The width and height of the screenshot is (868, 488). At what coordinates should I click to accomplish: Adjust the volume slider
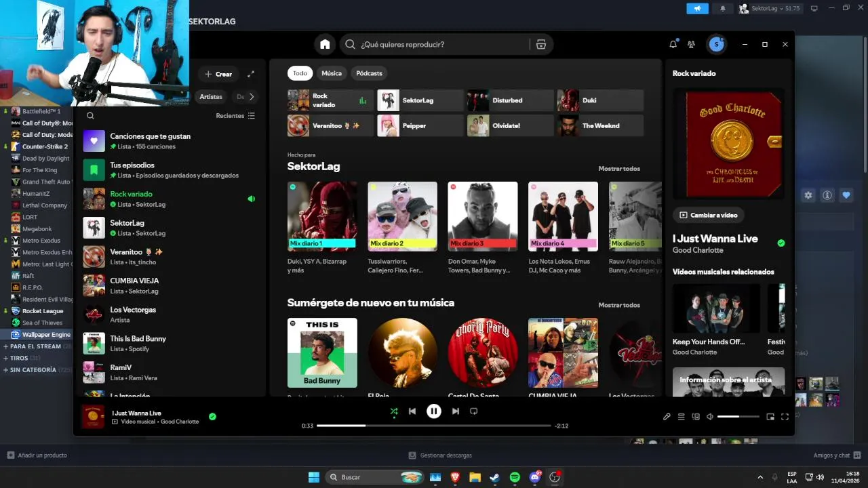tap(738, 417)
